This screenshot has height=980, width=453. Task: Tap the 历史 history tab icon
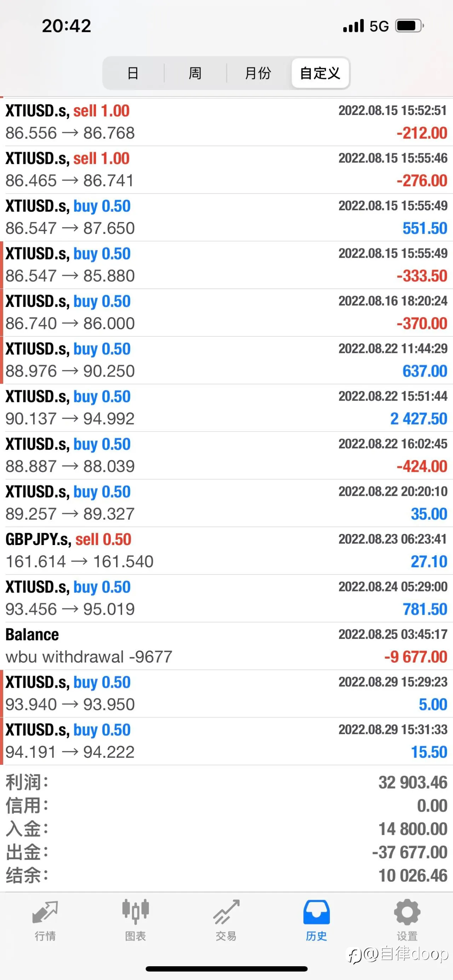click(x=316, y=912)
